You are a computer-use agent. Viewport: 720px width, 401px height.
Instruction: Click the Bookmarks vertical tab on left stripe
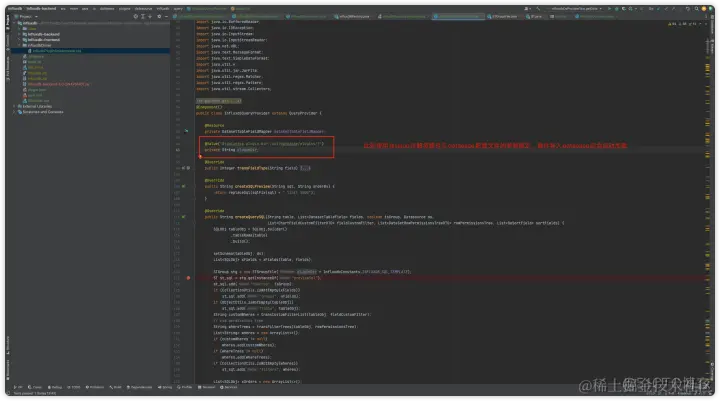(x=8, y=370)
